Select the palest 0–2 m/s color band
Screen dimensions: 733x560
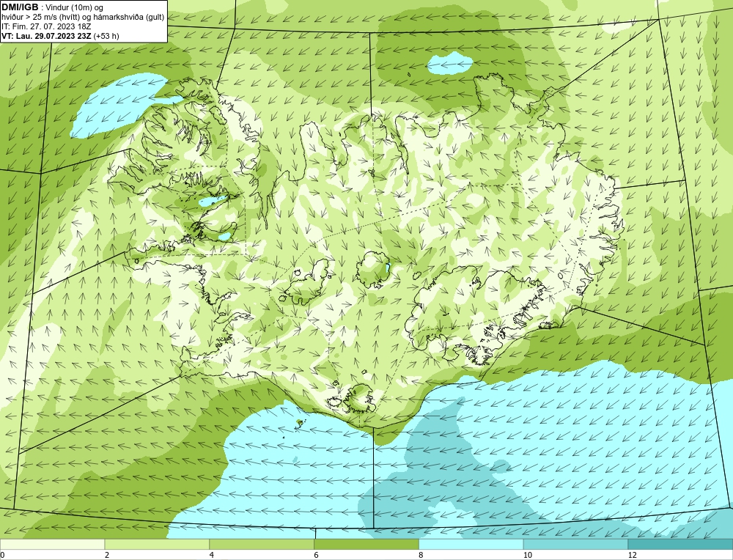click(x=52, y=544)
